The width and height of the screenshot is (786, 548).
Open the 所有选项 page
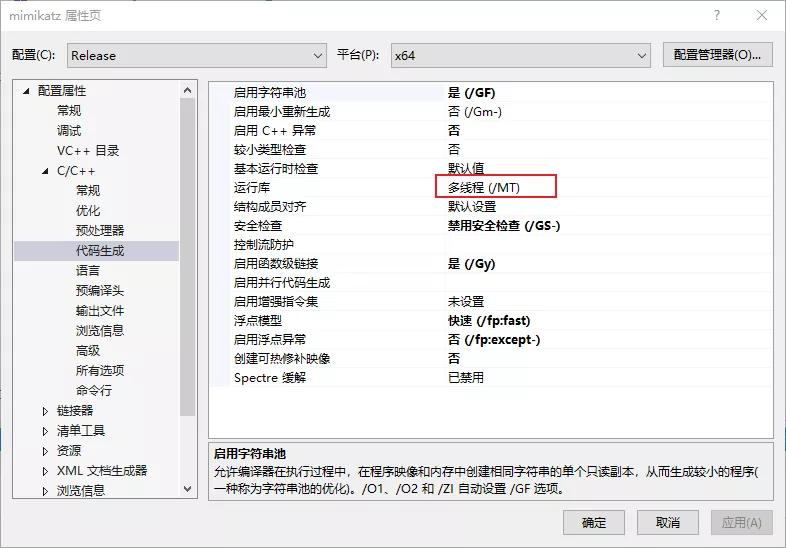(100, 371)
